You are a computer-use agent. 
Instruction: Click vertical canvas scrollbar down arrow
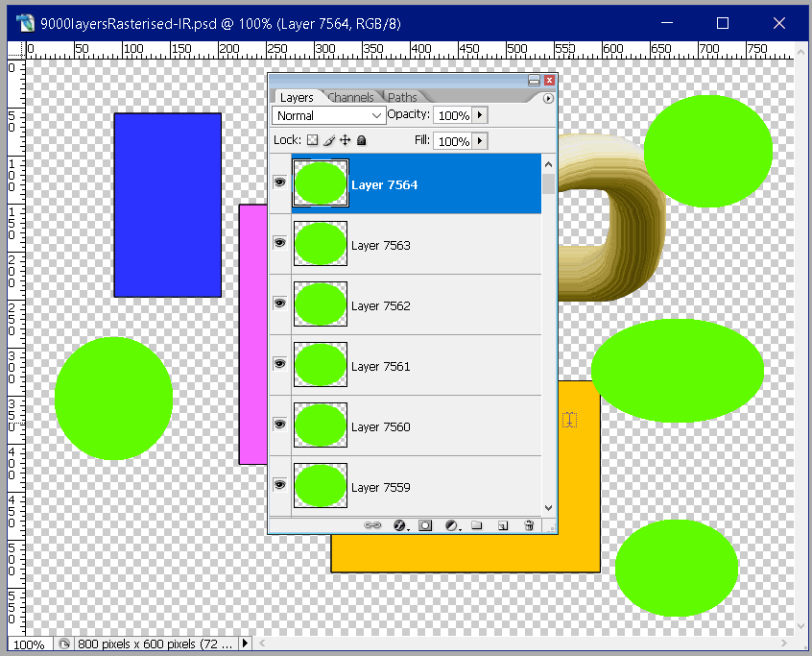pos(800,626)
